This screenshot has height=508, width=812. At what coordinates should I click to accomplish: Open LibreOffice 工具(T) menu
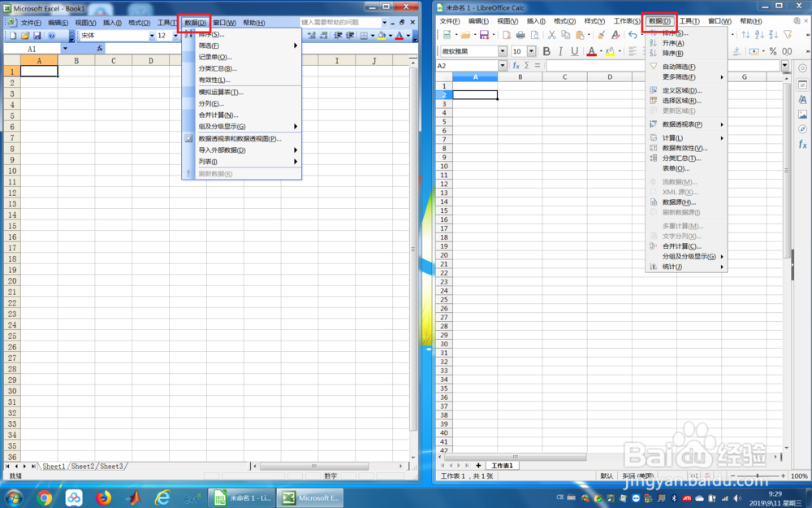689,21
